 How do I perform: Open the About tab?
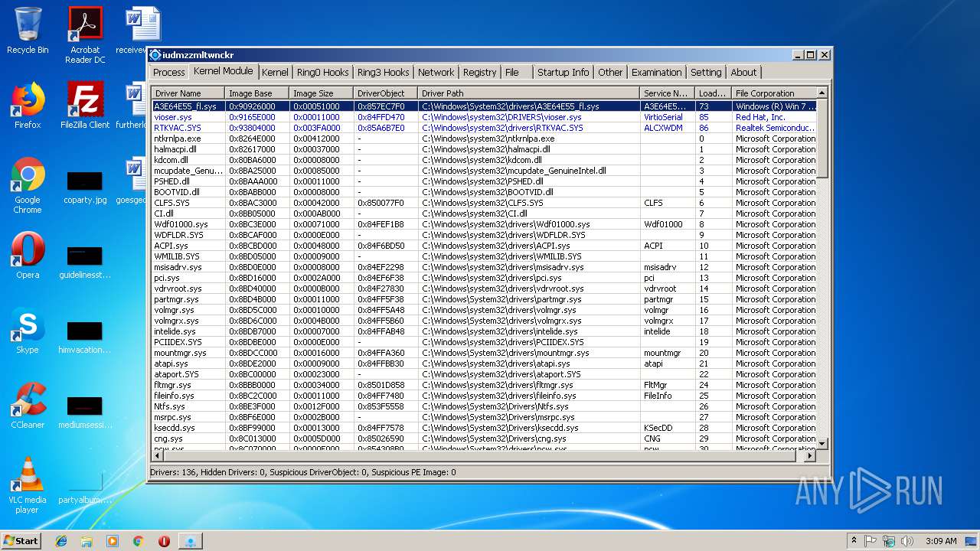tap(743, 72)
